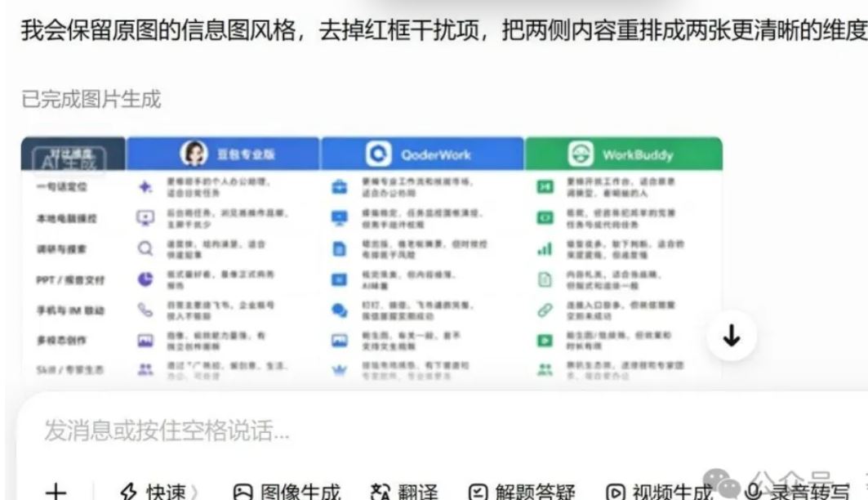Select the 翻译 translate tool
Viewport: 868px width, 500px height.
pos(404,491)
